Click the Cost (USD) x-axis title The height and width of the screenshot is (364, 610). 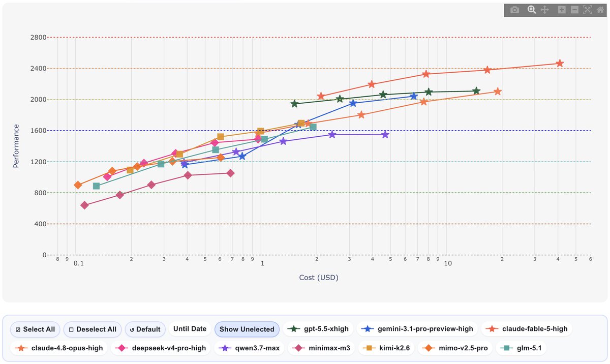(x=319, y=278)
